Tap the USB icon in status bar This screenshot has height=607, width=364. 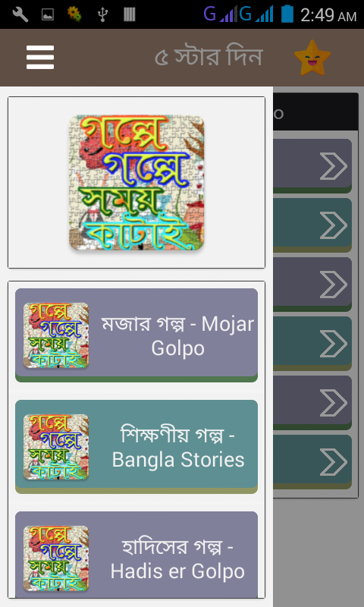click(102, 14)
